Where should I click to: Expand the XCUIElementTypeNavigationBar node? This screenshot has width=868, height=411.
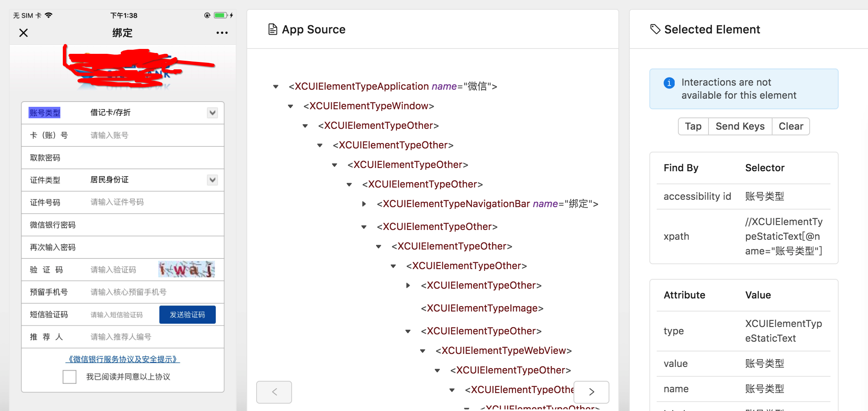[364, 204]
